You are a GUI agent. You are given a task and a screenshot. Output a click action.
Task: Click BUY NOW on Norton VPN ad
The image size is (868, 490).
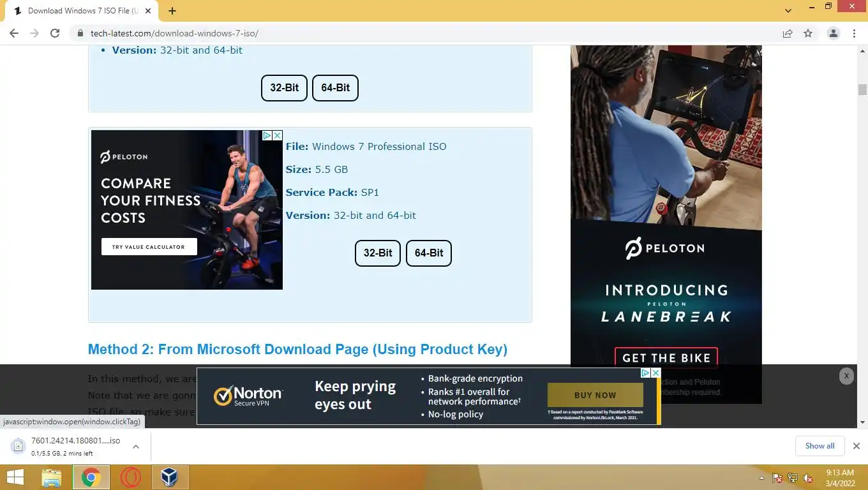click(x=595, y=395)
